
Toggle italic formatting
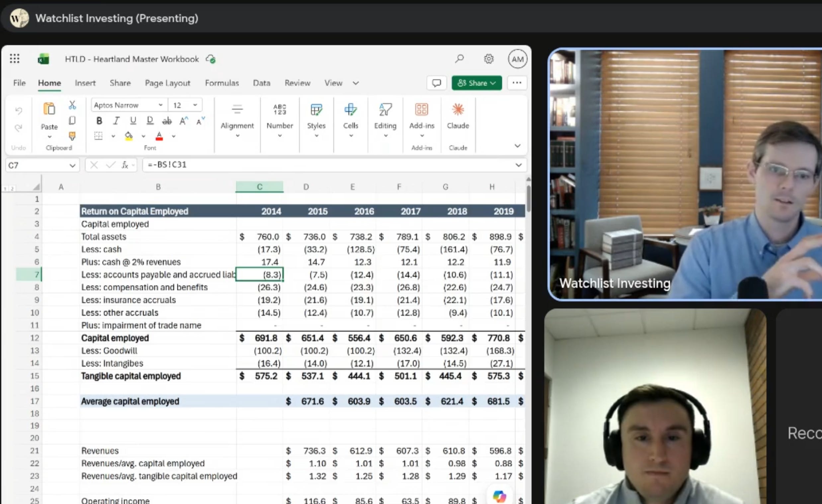click(x=116, y=121)
